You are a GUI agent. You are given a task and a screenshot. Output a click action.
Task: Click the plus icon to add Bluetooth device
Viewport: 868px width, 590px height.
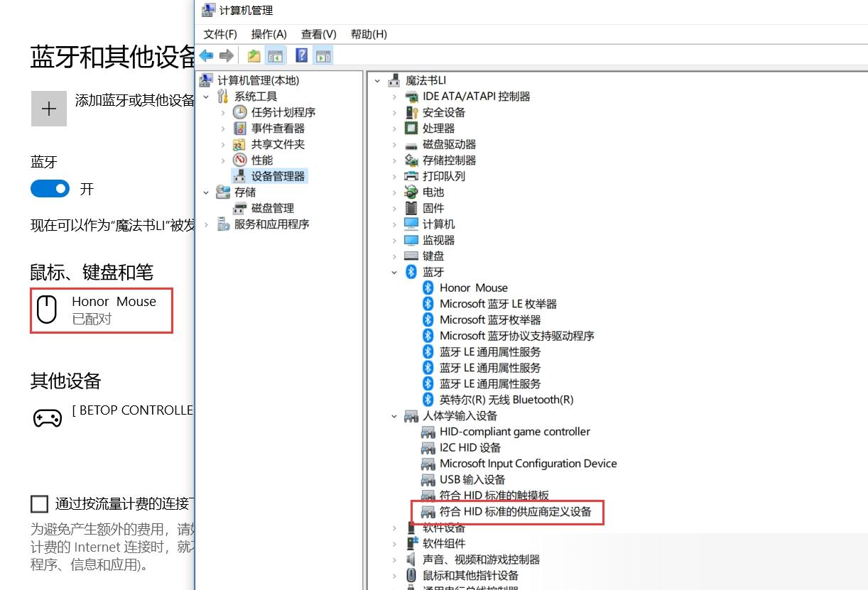coord(49,109)
